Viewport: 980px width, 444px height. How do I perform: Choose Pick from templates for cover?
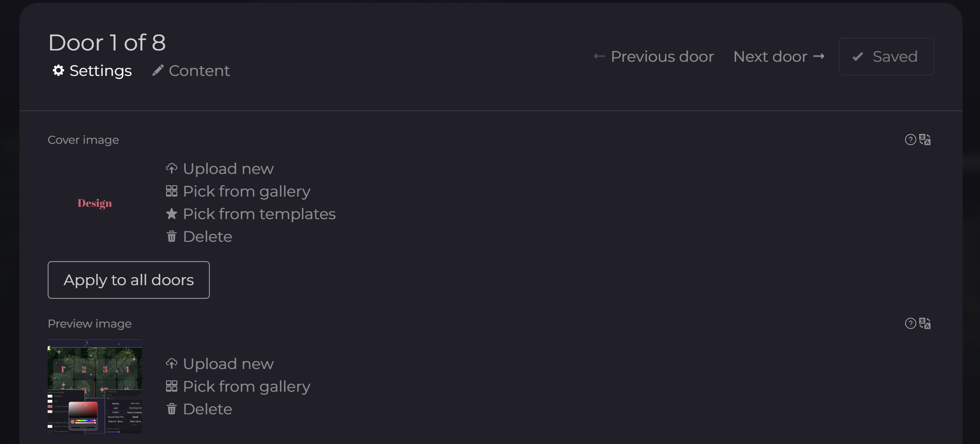[x=259, y=214]
